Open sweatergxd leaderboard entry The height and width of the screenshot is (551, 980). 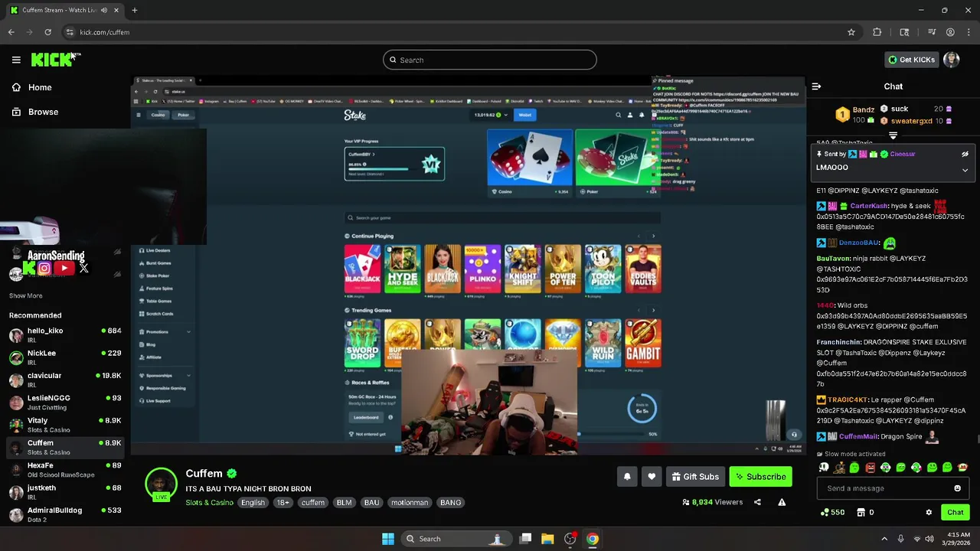point(915,121)
